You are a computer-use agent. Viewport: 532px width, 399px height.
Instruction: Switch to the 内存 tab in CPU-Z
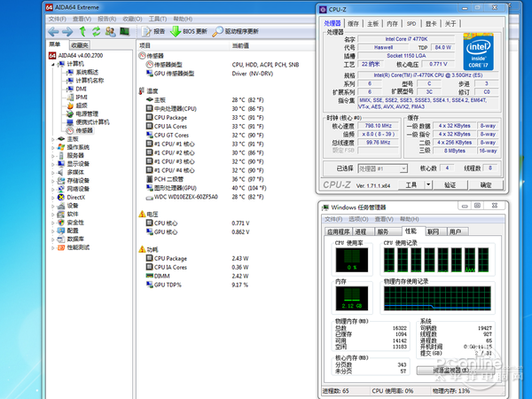390,24
